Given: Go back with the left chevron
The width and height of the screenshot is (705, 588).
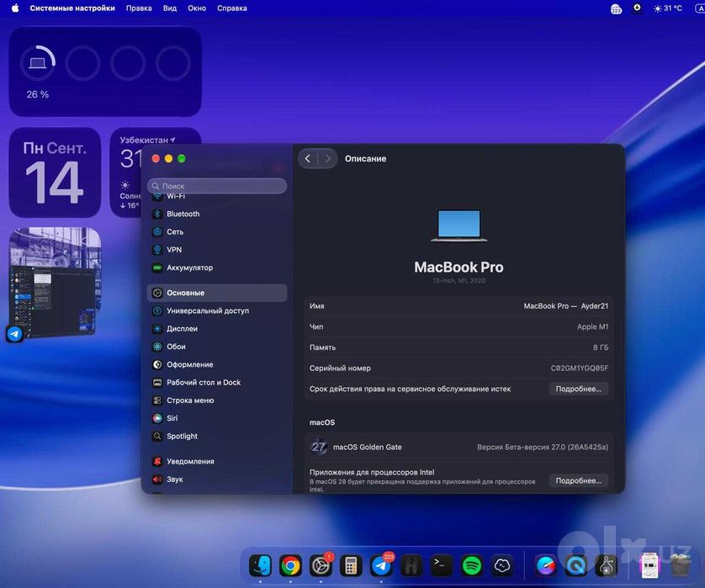Looking at the screenshot, I should click(x=308, y=159).
